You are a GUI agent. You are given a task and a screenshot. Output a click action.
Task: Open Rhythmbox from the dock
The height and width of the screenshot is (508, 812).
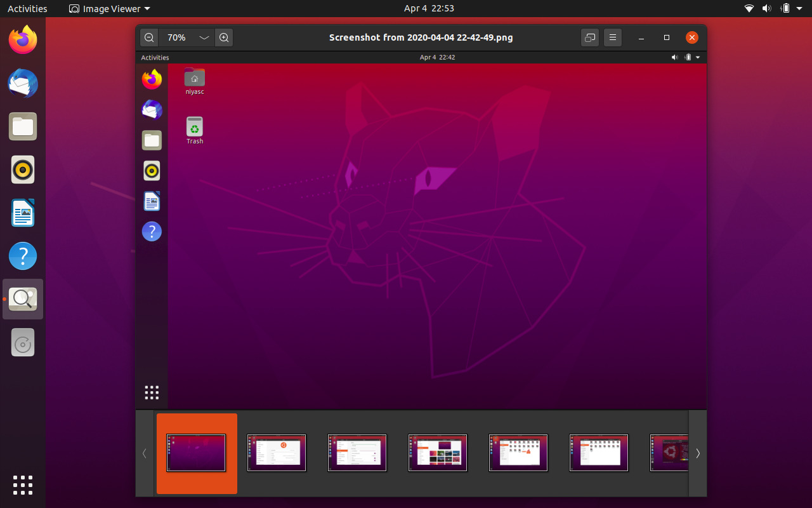click(x=22, y=170)
